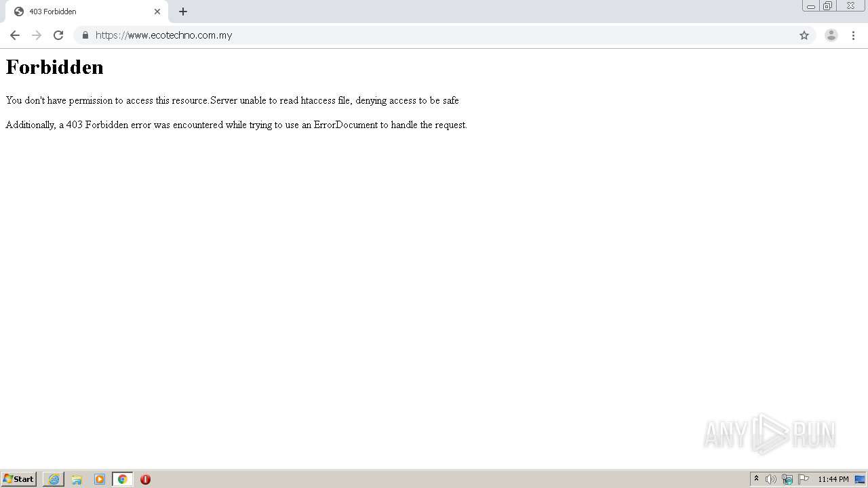Click the 11:44 PM taskbar clock
Screen dimensions: 868x488
[833, 479]
